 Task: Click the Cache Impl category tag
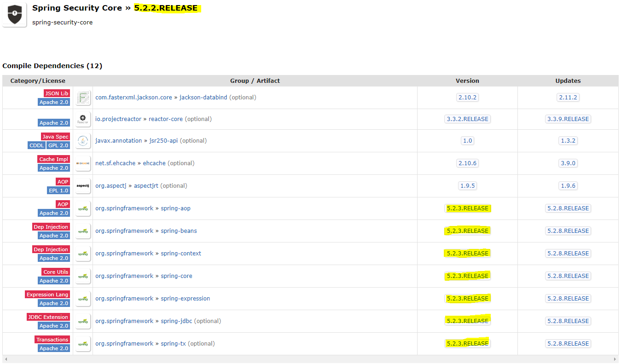pyautogui.click(x=54, y=159)
